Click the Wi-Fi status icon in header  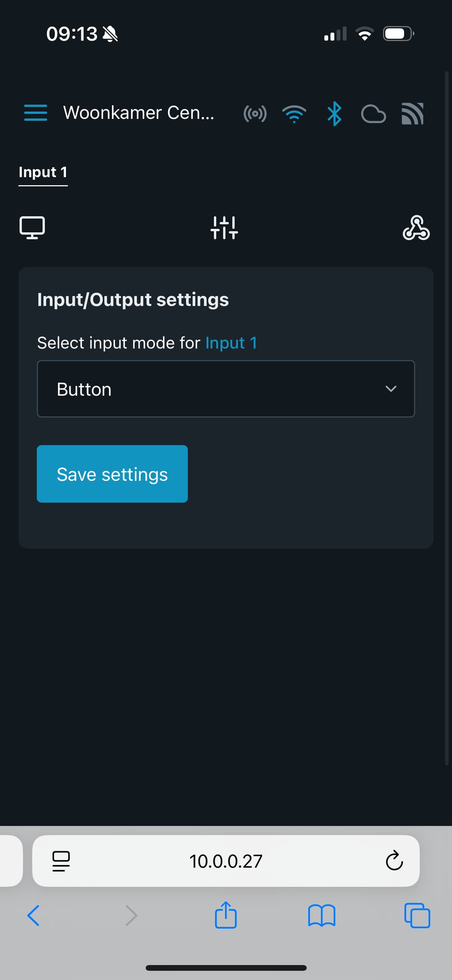coord(294,114)
